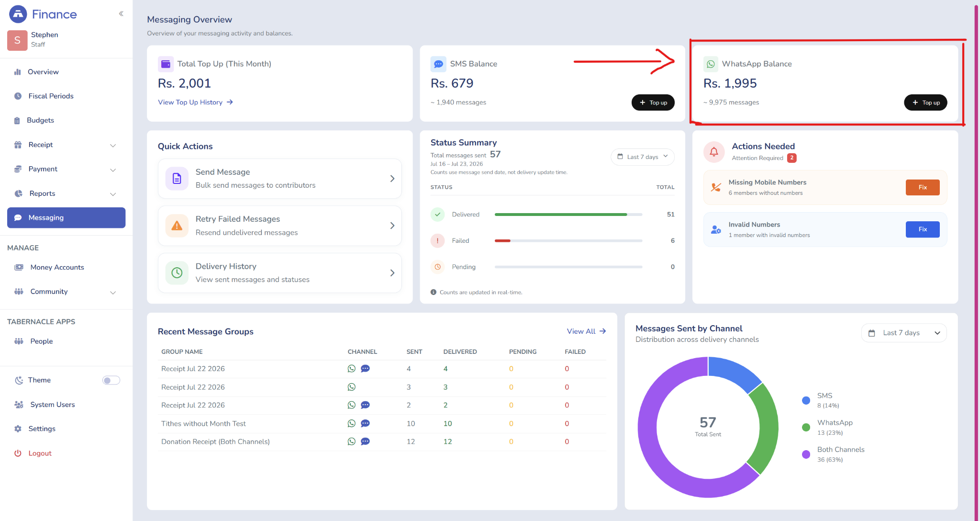The height and width of the screenshot is (521, 980).
Task: Click the purple wallet Total Top Up icon
Action: [166, 64]
